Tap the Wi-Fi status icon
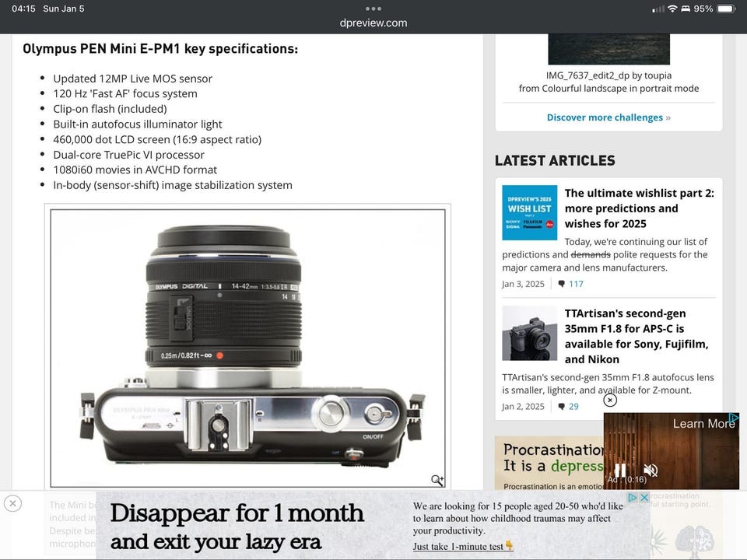The width and height of the screenshot is (747, 560). [x=672, y=9]
